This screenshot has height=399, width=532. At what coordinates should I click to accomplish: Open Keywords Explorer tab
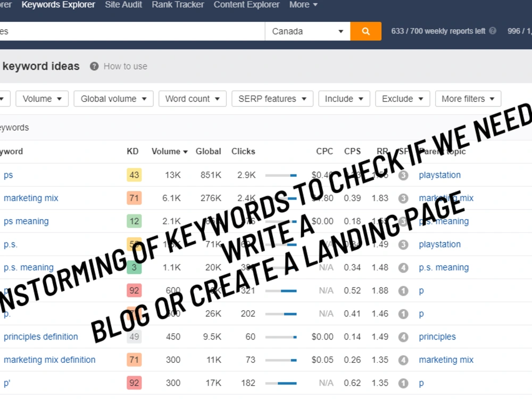[x=59, y=5]
